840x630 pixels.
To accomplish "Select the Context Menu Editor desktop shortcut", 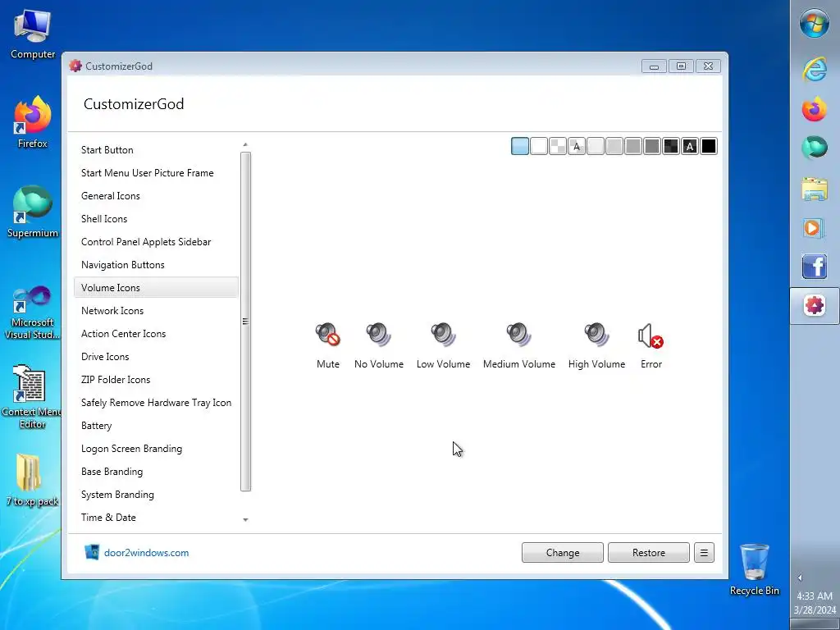I will [x=32, y=396].
